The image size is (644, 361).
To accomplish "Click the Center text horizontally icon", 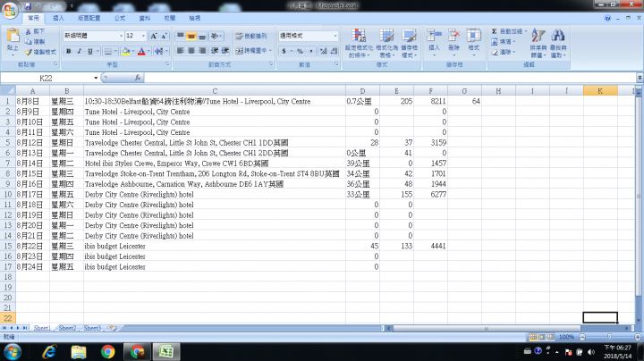I will (x=191, y=51).
